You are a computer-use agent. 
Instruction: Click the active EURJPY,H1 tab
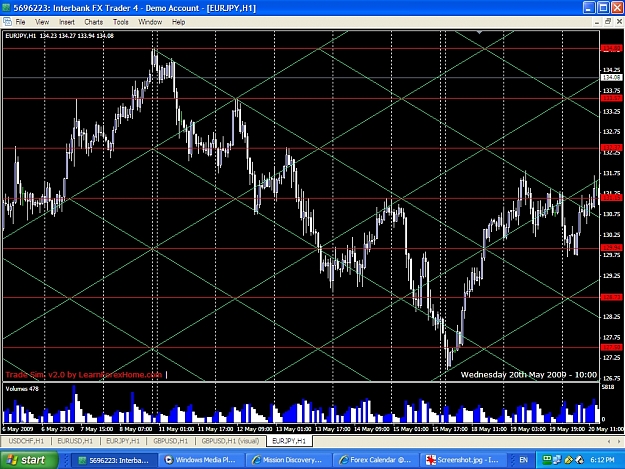click(289, 441)
